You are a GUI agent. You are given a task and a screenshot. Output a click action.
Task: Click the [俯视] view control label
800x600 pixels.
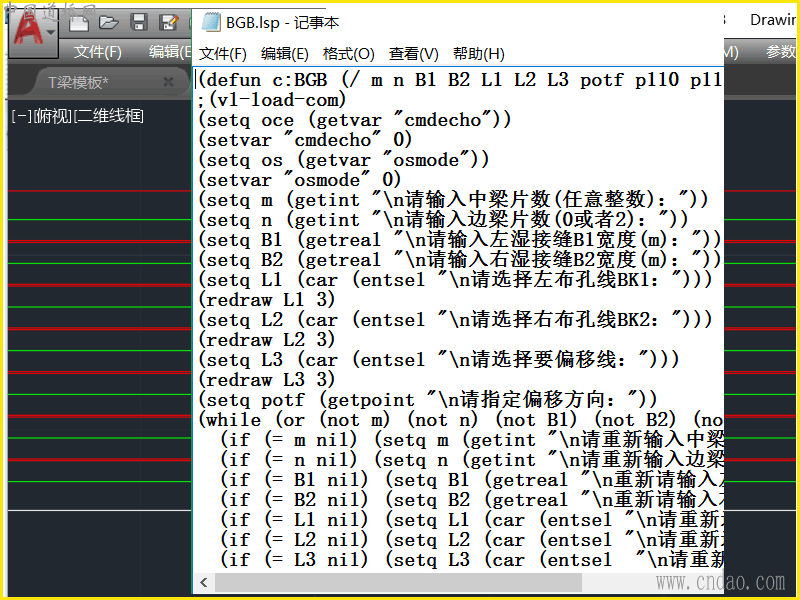52,117
